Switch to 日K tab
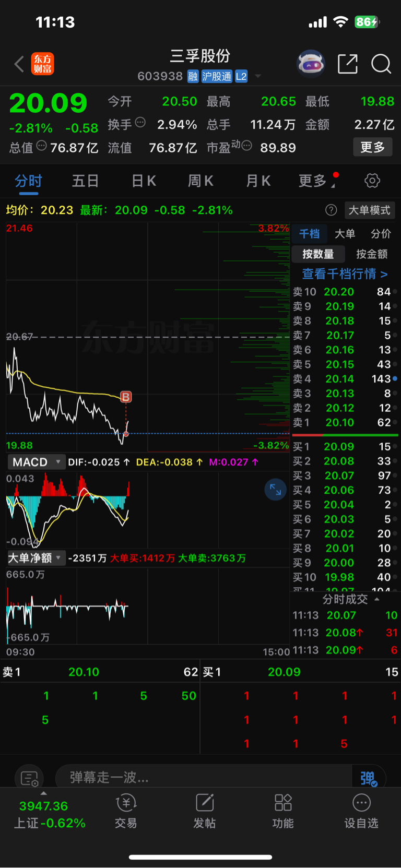The image size is (401, 868). click(144, 181)
